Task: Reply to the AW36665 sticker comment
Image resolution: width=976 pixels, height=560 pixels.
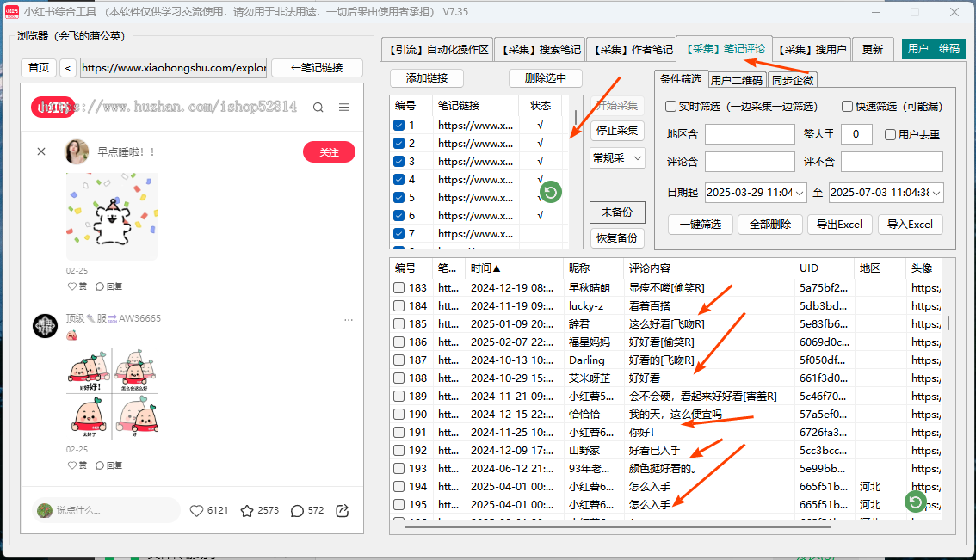Action: point(109,465)
